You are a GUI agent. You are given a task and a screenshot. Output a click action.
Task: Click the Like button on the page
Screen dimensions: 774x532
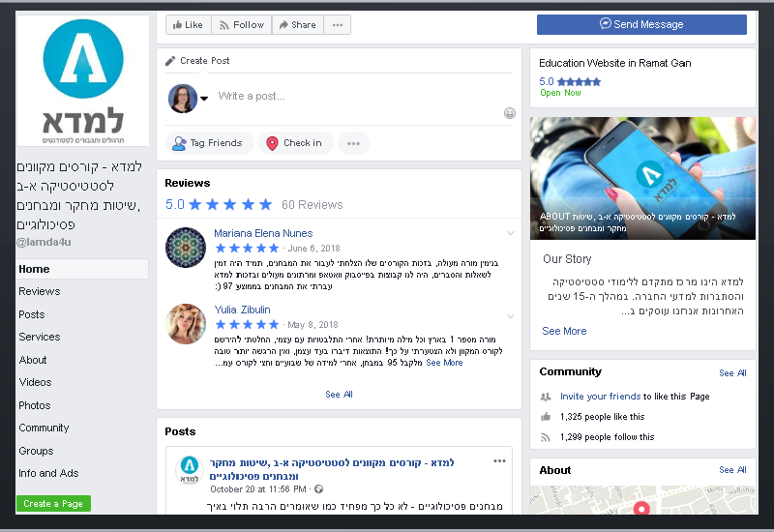pyautogui.click(x=188, y=25)
